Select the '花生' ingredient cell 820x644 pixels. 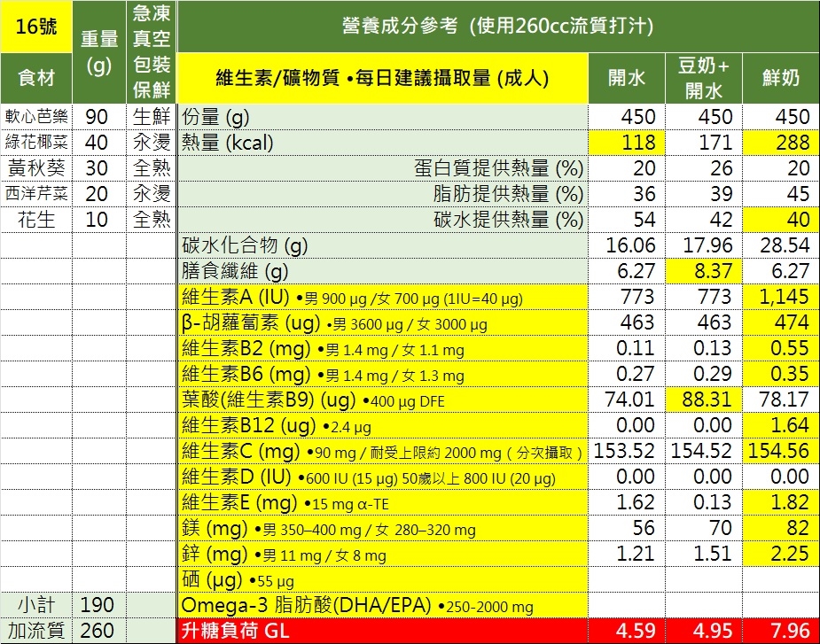(x=36, y=220)
